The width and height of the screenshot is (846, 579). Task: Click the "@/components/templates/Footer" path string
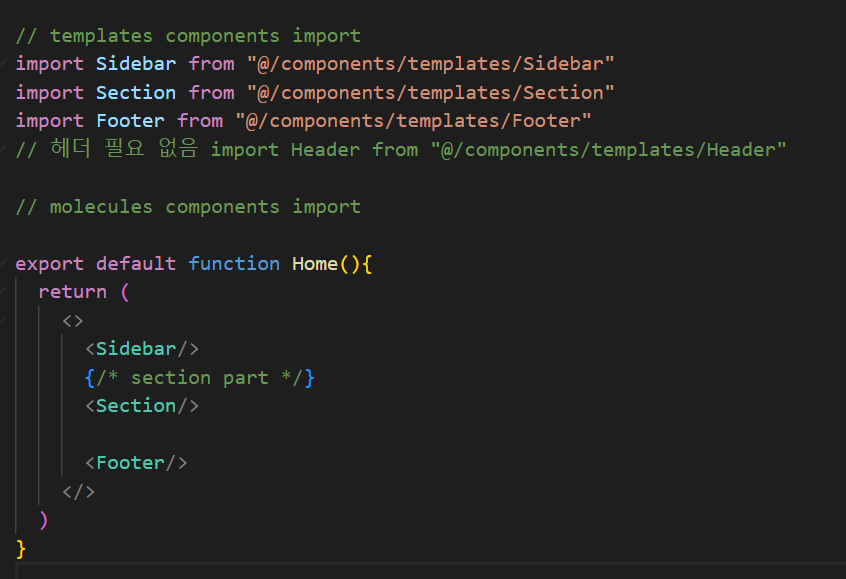[413, 121]
